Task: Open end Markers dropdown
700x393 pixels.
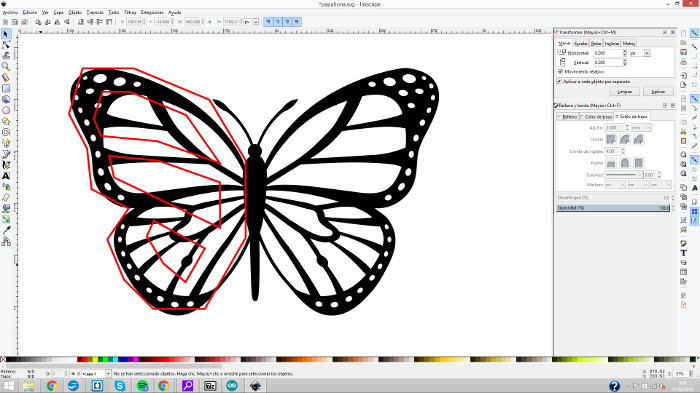Action: (x=661, y=184)
